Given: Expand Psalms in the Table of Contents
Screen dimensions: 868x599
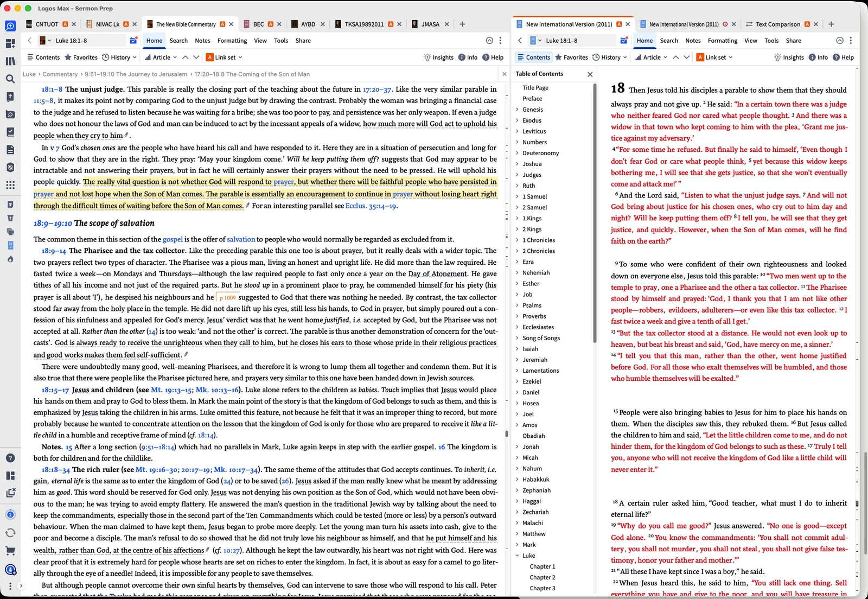Looking at the screenshot, I should click(x=517, y=305).
